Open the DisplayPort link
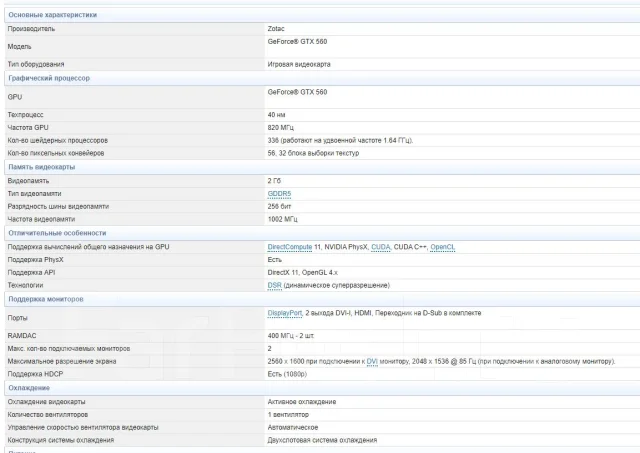640x453 pixels. coord(285,313)
